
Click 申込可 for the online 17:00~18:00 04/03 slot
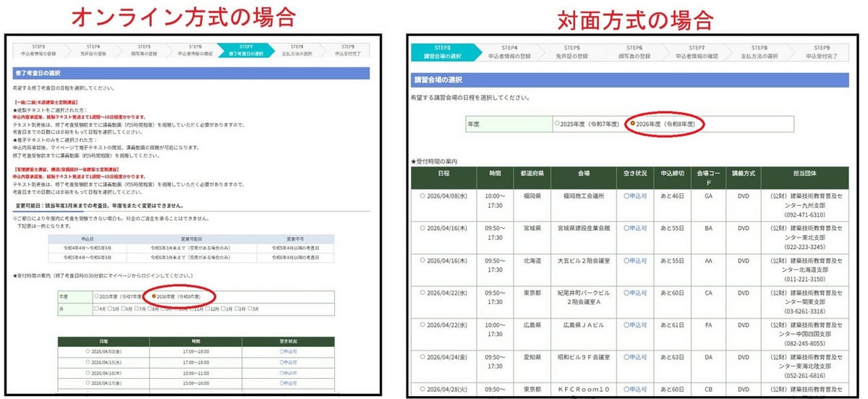(288, 351)
